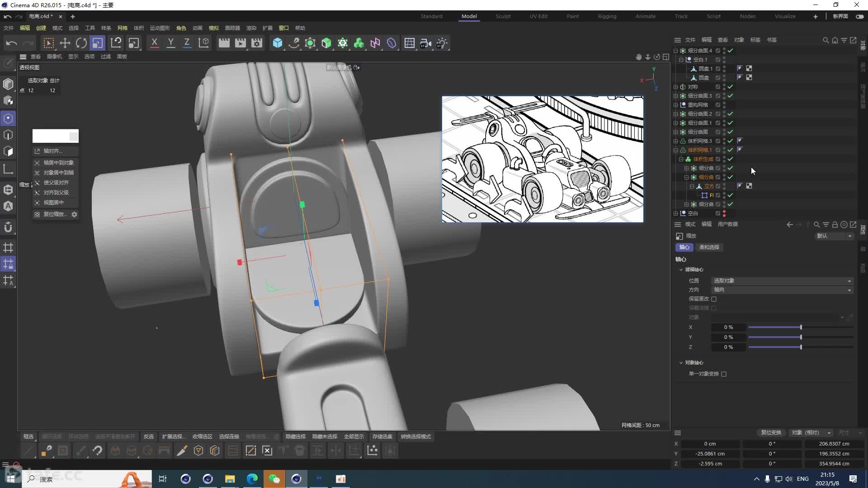Click the green extrude generator icon
This screenshot has height=488, width=868.
click(326, 43)
